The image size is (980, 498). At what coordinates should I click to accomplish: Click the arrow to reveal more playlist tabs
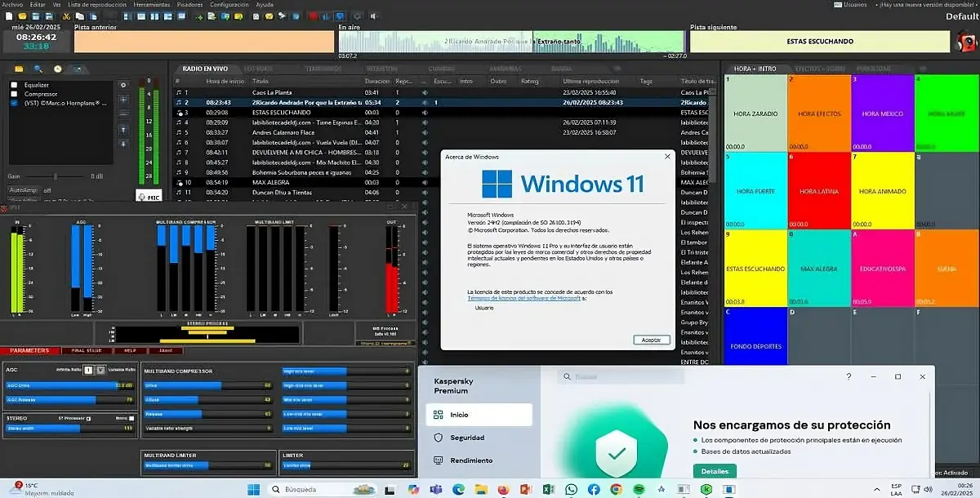coord(617,69)
